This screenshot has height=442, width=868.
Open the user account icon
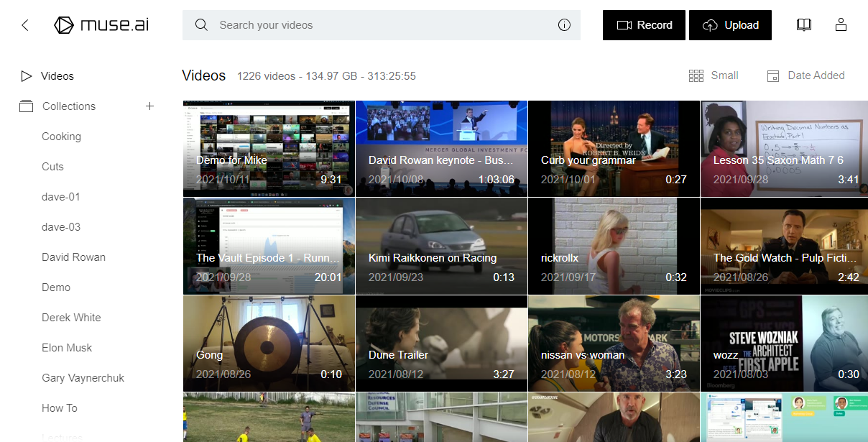pyautogui.click(x=841, y=25)
